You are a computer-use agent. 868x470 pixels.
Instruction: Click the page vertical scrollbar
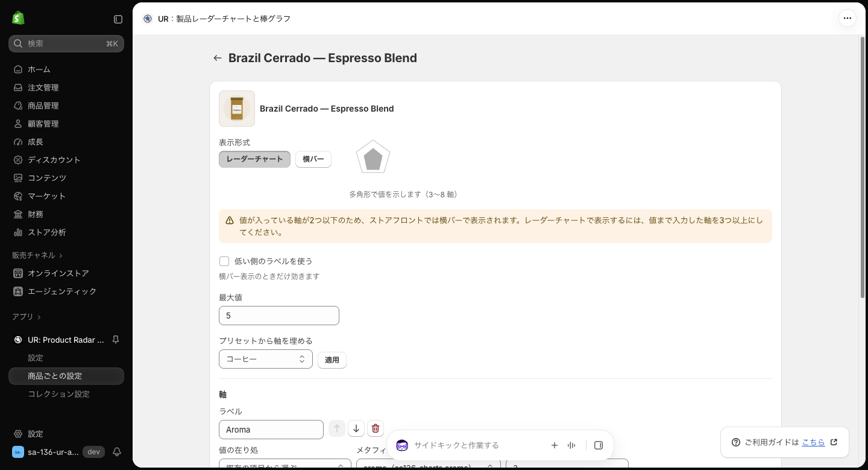click(x=863, y=167)
